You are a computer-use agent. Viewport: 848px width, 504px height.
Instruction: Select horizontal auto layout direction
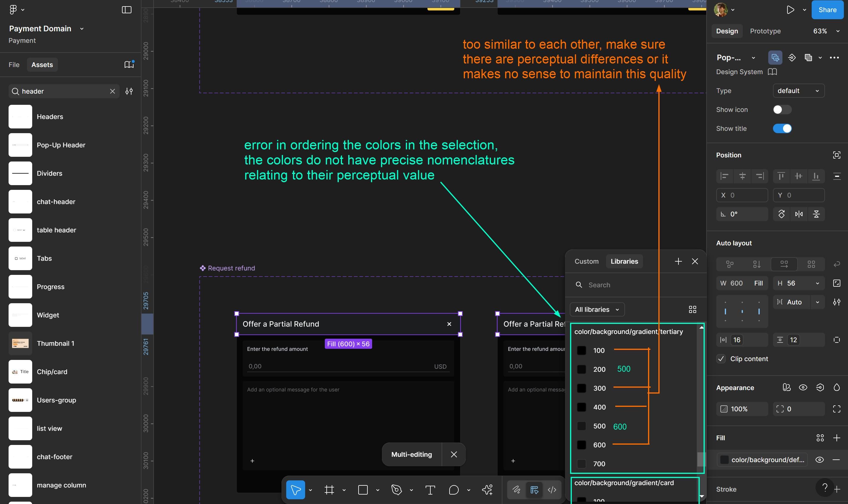click(x=784, y=264)
